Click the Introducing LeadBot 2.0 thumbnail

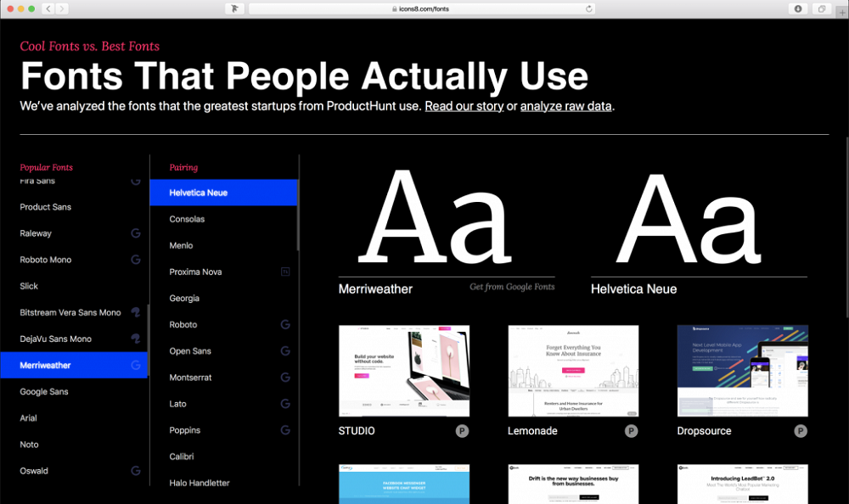[742, 484]
